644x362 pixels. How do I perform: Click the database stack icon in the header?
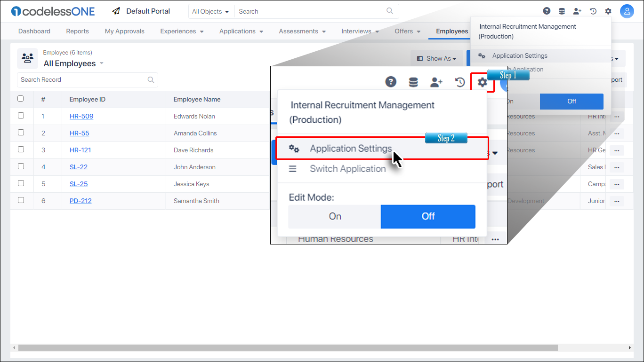point(562,11)
